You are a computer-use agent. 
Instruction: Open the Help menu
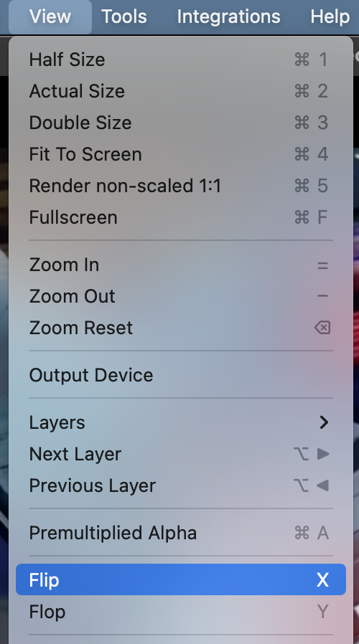(330, 16)
